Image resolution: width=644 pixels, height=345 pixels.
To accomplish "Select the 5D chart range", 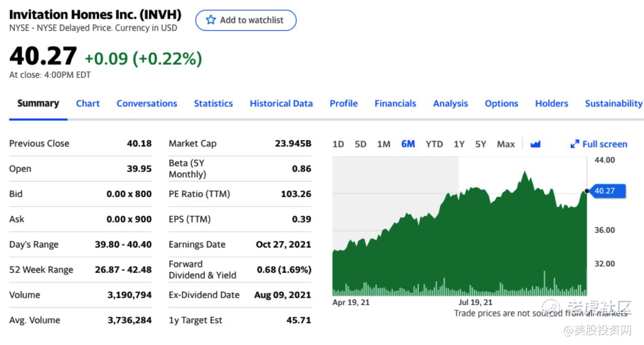I will coord(361,144).
